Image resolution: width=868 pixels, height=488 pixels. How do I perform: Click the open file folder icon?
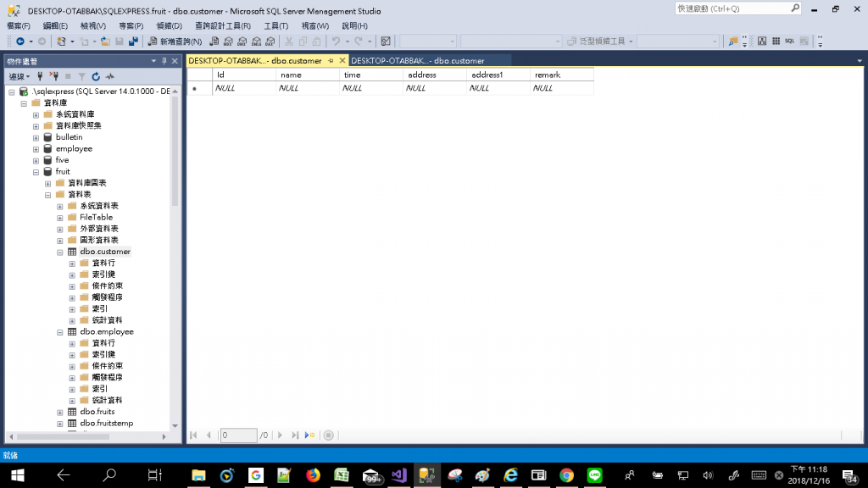point(105,42)
